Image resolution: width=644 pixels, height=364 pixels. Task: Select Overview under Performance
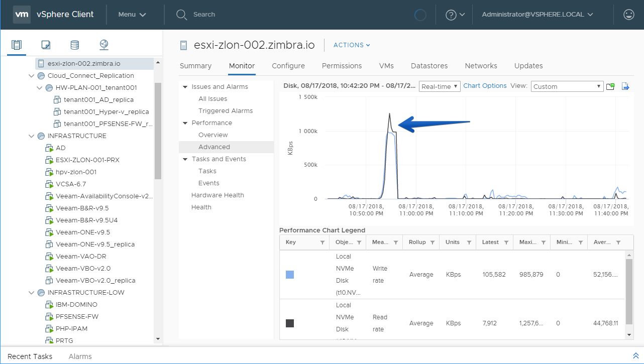pyautogui.click(x=213, y=135)
